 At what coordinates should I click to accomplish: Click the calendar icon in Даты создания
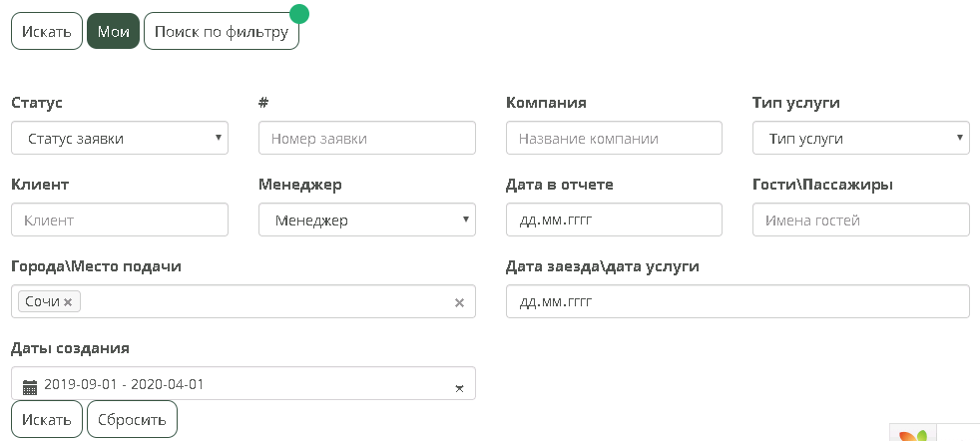pyautogui.click(x=30, y=385)
